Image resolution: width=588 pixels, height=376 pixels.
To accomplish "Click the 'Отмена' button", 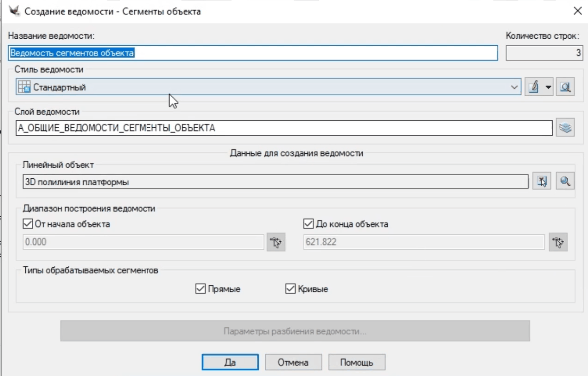I will [293, 362].
